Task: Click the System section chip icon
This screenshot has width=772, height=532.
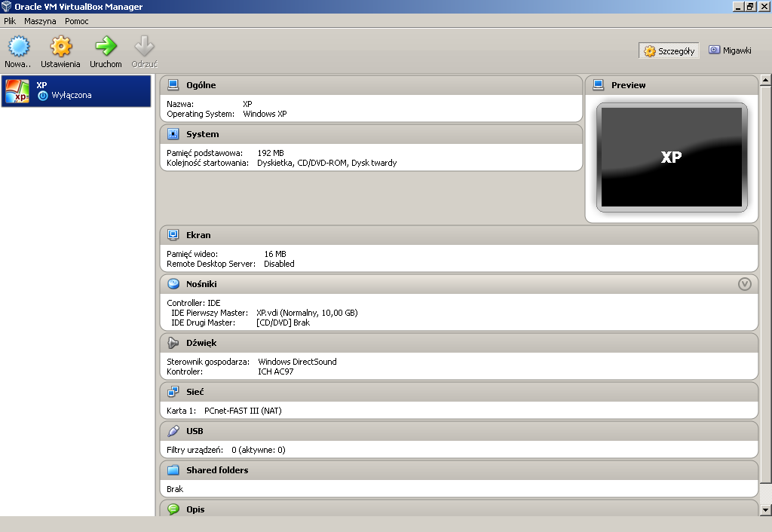Action: 173,134
